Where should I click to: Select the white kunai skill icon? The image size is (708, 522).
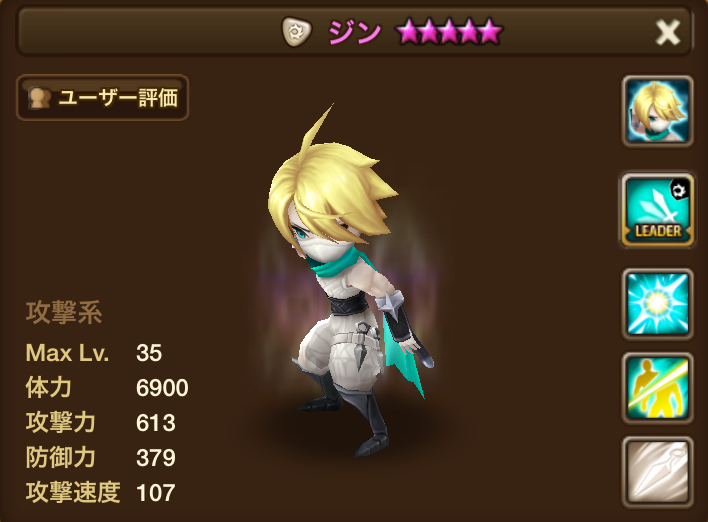(657, 472)
